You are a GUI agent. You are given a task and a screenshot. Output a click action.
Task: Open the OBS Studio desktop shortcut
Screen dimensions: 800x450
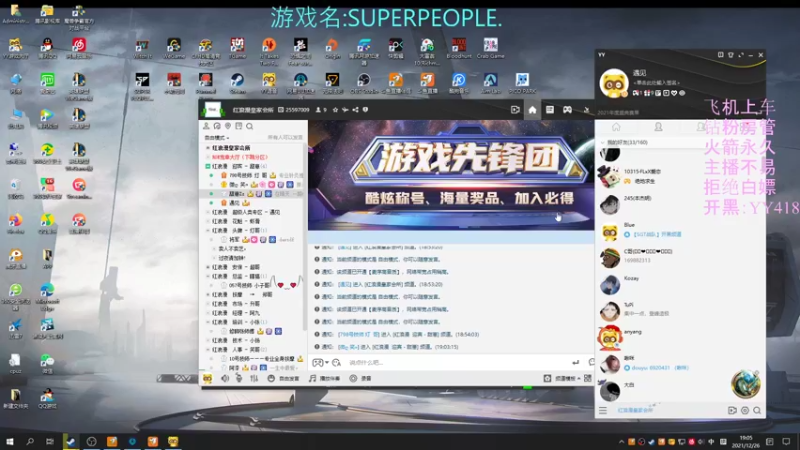364,83
